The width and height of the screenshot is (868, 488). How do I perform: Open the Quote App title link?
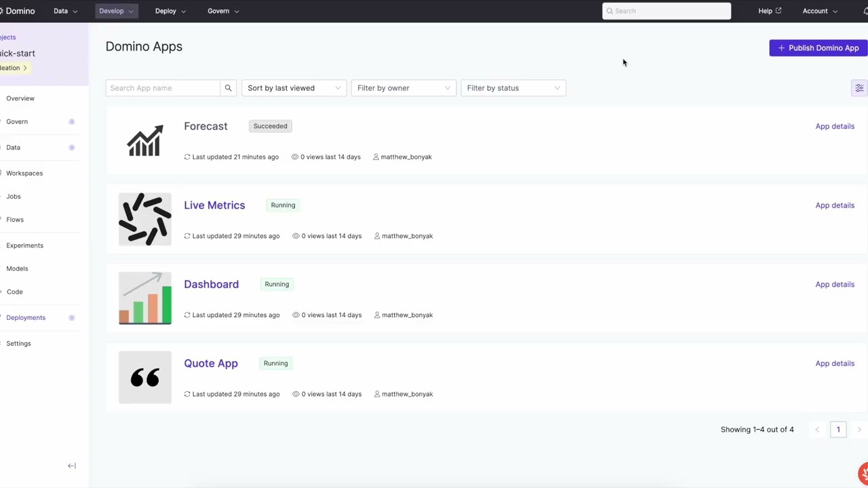coord(211,363)
